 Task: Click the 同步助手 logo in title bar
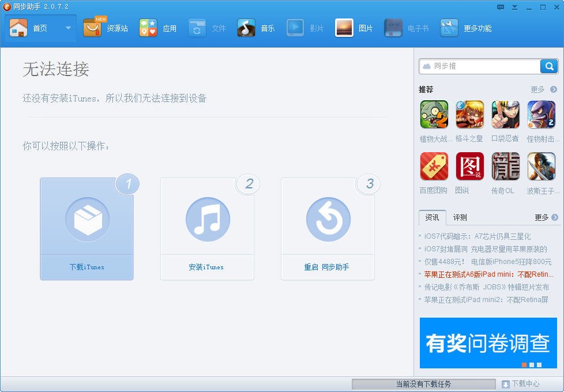[7, 6]
